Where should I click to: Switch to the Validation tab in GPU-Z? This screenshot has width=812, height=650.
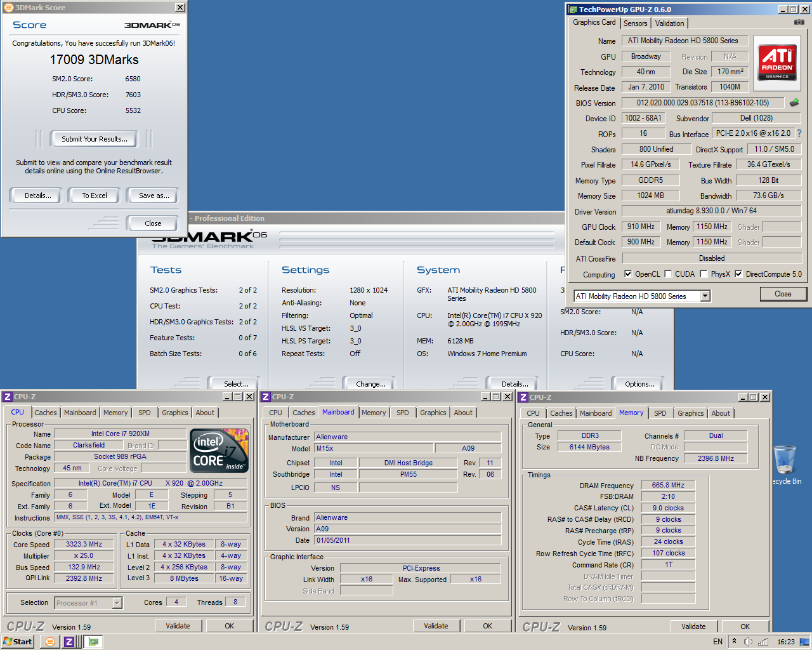pos(669,23)
